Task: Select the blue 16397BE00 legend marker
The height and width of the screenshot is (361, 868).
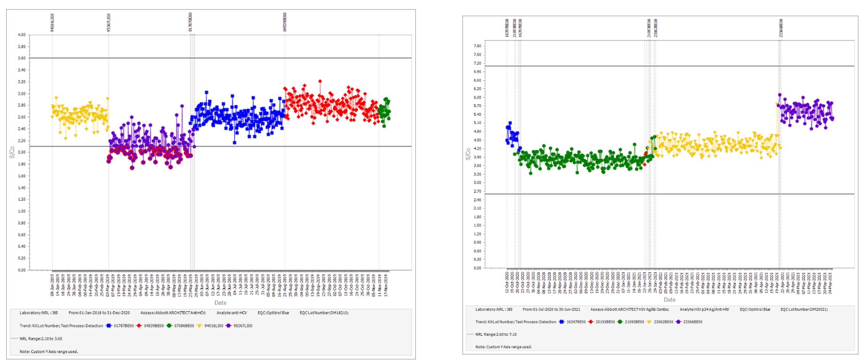Action: 561,322
